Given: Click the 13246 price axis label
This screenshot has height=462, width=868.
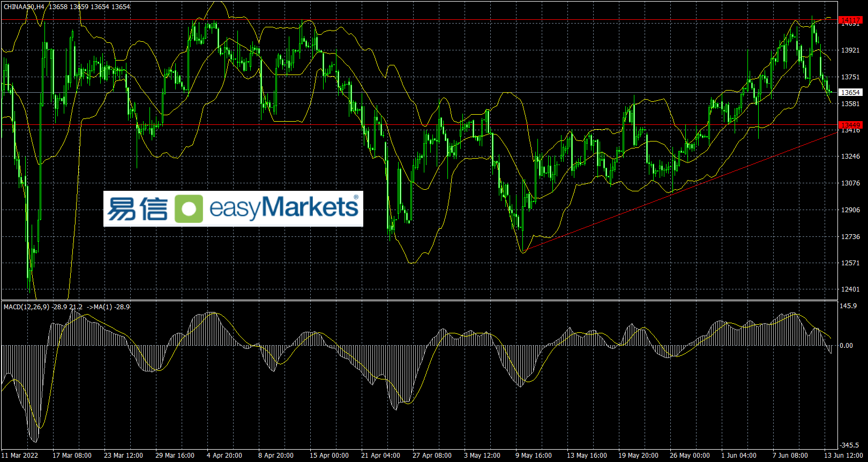Looking at the screenshot, I should coord(850,157).
